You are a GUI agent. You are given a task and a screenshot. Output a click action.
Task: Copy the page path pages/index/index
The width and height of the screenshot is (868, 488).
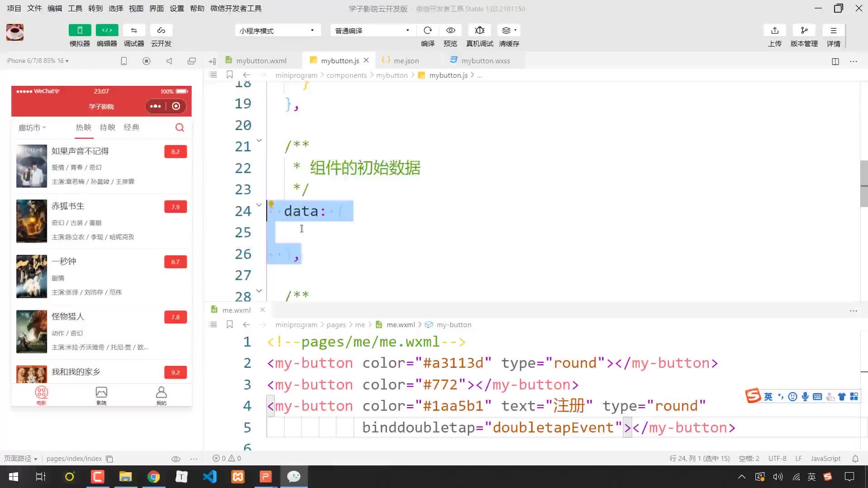(x=109, y=459)
